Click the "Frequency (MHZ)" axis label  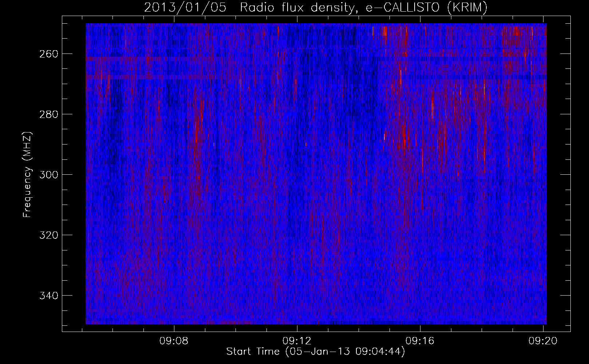[27, 175]
